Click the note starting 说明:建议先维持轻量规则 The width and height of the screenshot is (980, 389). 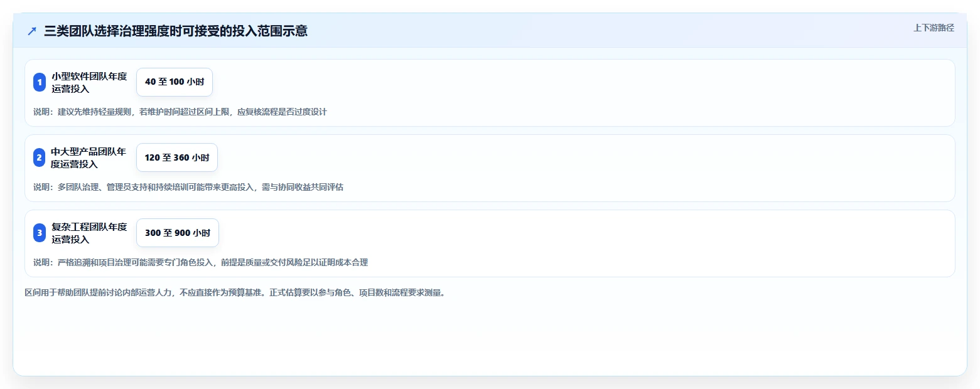(180, 112)
